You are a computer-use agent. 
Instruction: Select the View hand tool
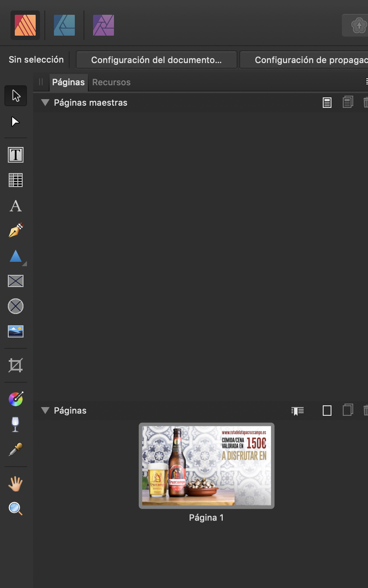pyautogui.click(x=16, y=483)
